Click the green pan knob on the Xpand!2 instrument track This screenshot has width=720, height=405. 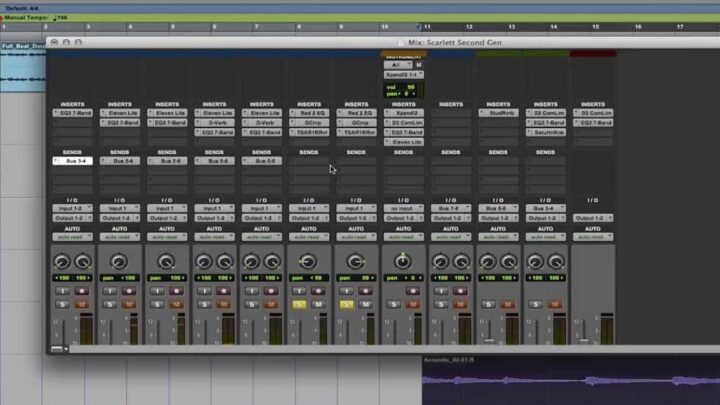[402, 261]
